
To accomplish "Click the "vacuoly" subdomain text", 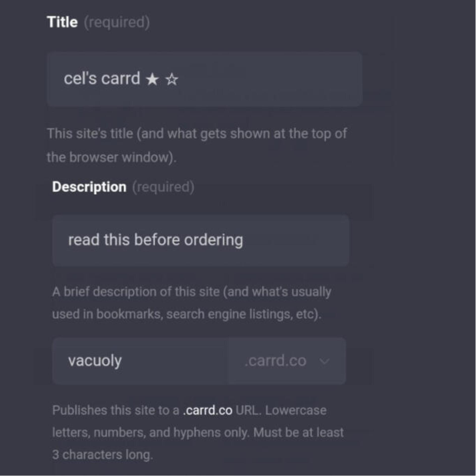I will (95, 361).
